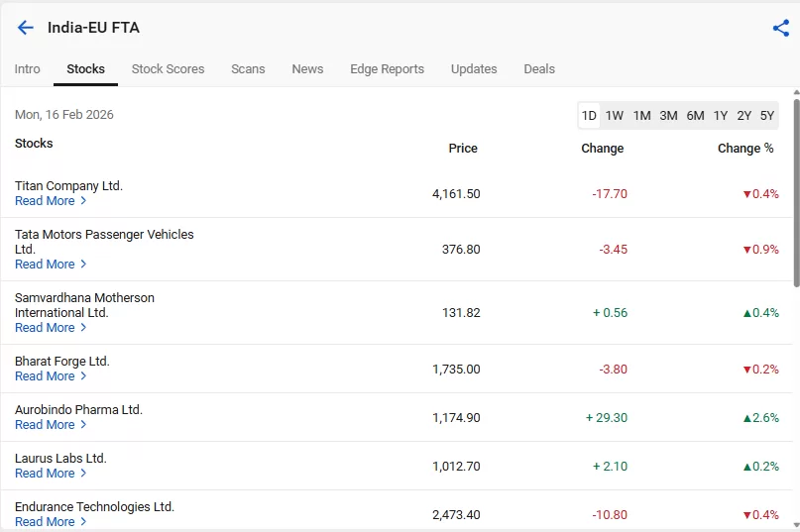Click the date Mon, 16 Feb 2026
The width and height of the screenshot is (800, 532).
63,115
